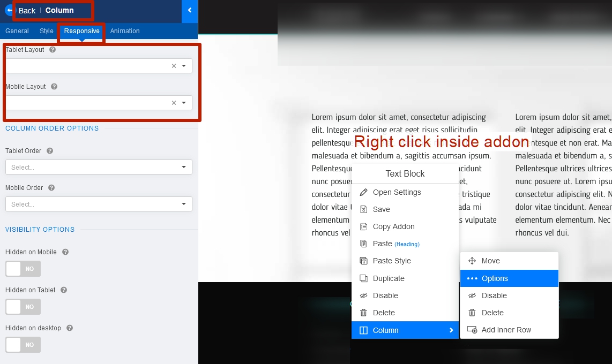612x364 pixels.
Task: Enable the Hidden on Tablet switch
Action: [23, 307]
